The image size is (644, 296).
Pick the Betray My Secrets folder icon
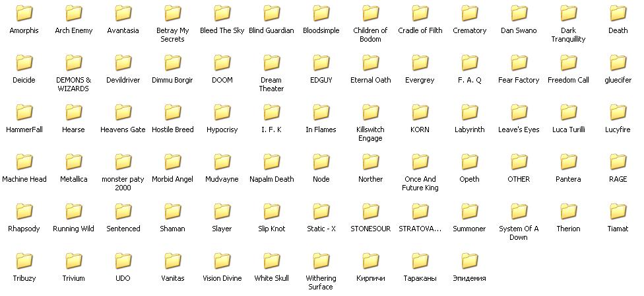173,13
